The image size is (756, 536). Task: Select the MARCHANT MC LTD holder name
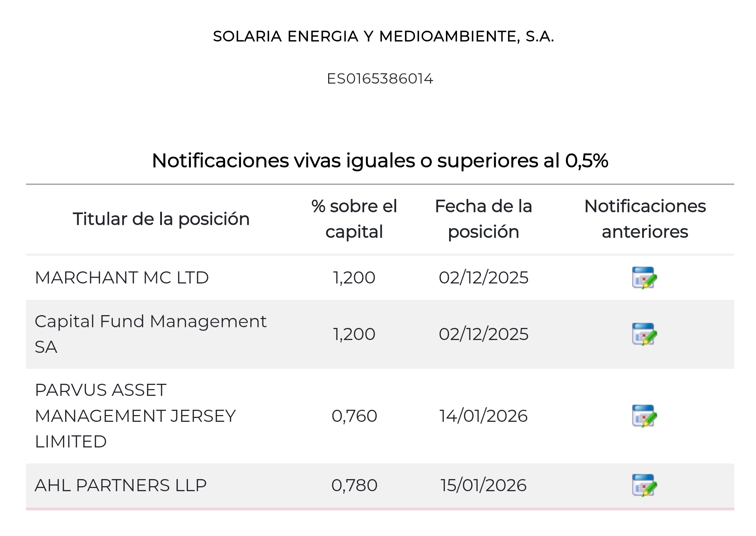pyautogui.click(x=122, y=277)
